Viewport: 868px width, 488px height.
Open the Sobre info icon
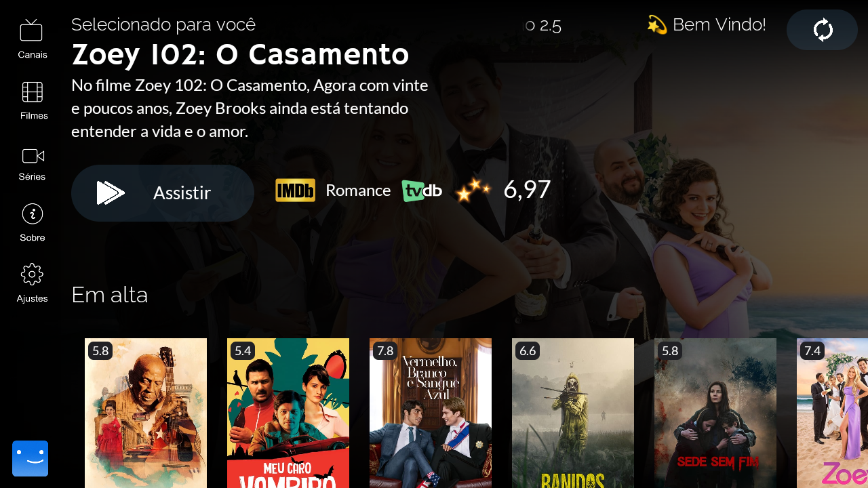point(33,213)
